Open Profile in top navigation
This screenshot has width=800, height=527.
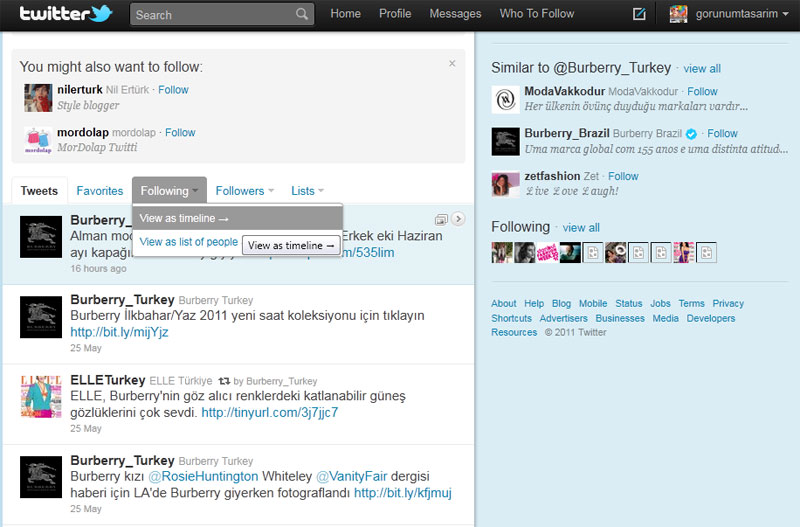tap(395, 14)
